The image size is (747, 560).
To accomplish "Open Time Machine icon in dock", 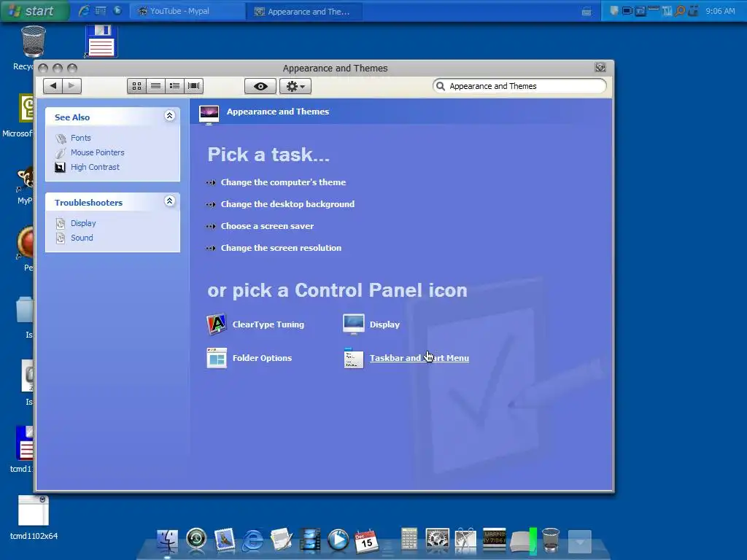I will tap(196, 540).
